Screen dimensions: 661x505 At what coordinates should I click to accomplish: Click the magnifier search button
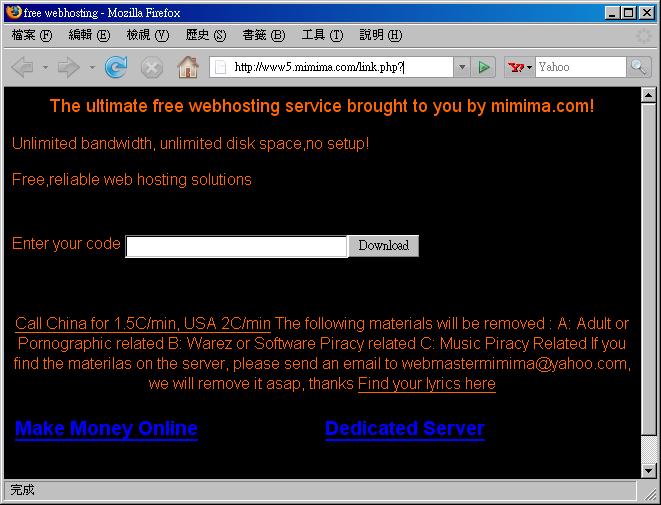[638, 67]
